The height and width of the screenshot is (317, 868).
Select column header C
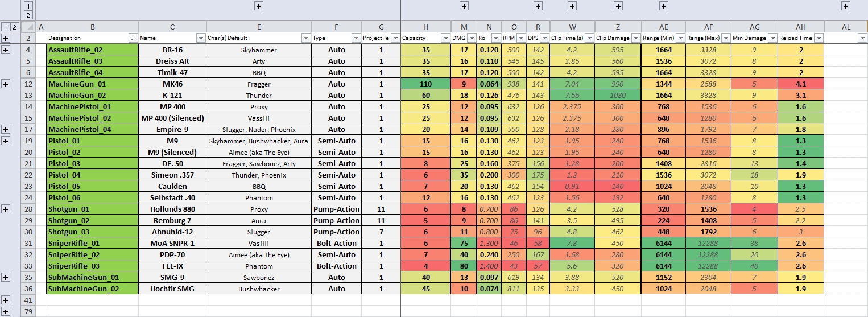[x=172, y=27]
